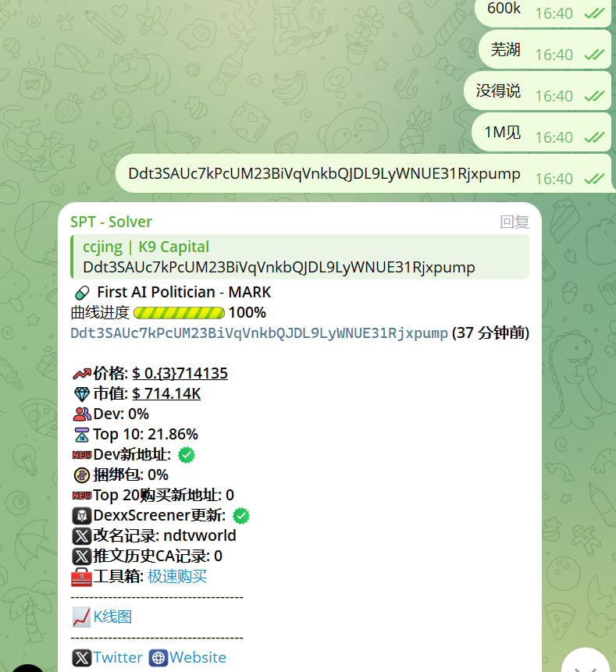Click the 回复 reply label
The height and width of the screenshot is (672, 616).
point(515,222)
